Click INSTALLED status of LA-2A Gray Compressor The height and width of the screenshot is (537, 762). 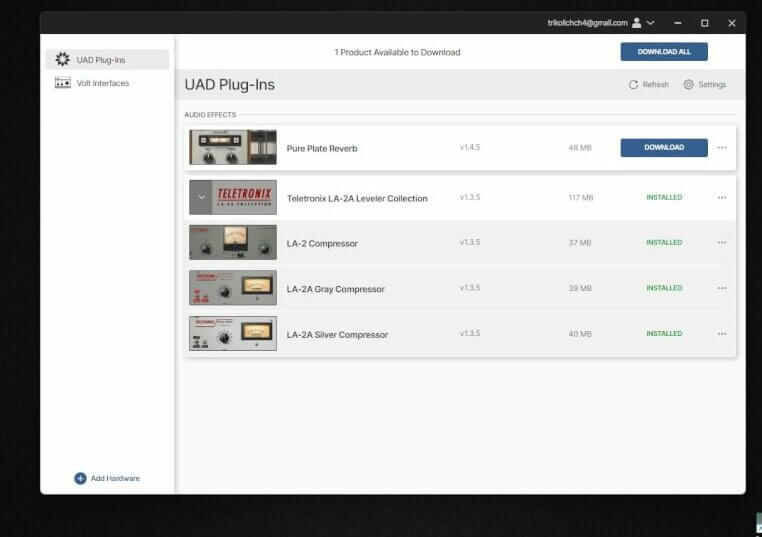[664, 288]
